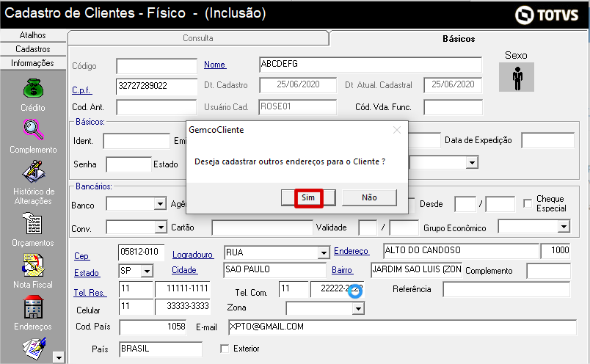The height and width of the screenshot is (364, 590).
Task: Expand the Banco dropdown
Action: pyautogui.click(x=160, y=204)
